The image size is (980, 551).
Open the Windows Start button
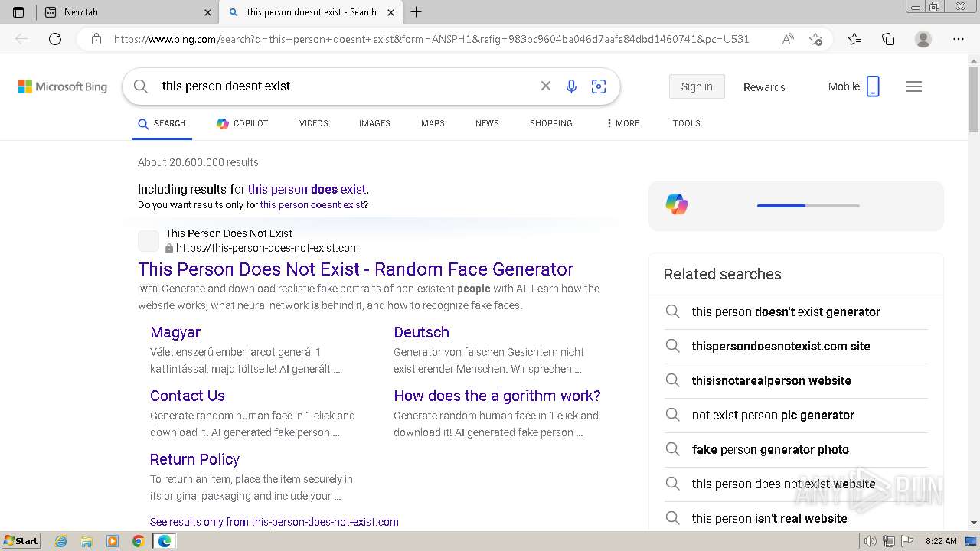click(x=21, y=540)
